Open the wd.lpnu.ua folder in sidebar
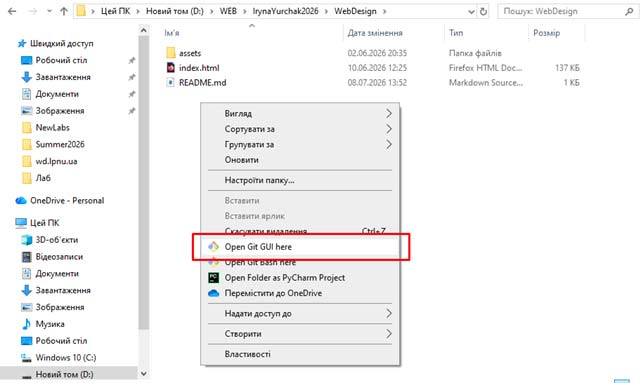The image size is (643, 383). [x=56, y=161]
